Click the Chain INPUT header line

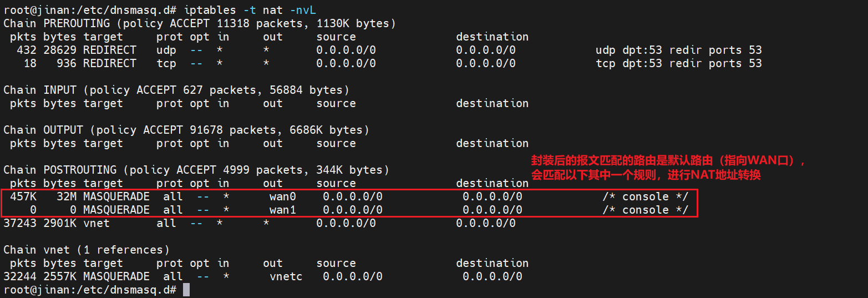coord(176,90)
